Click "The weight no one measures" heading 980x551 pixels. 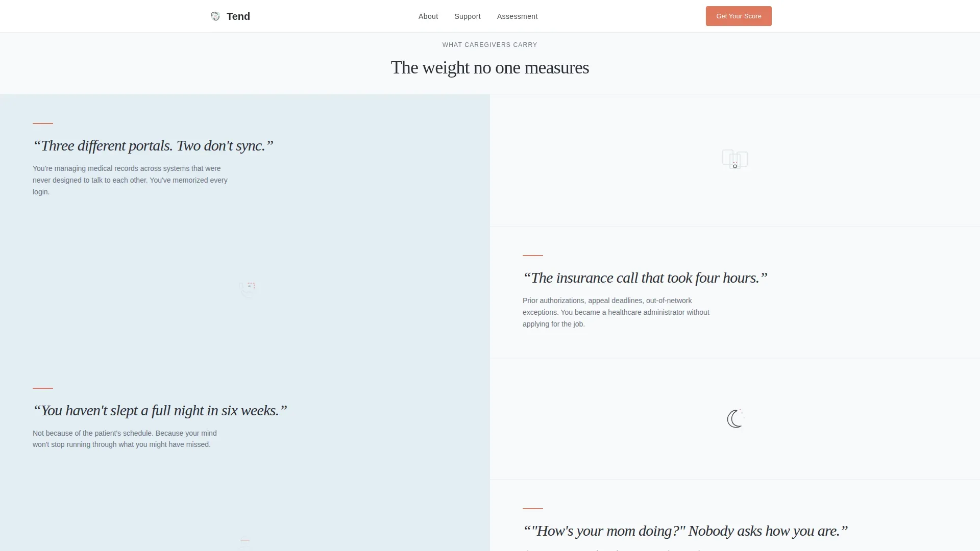click(490, 67)
